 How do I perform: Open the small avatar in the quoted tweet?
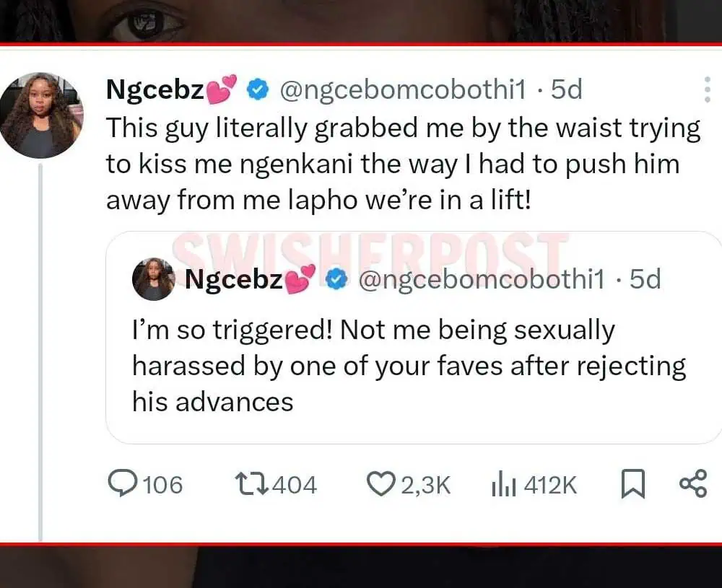pyautogui.click(x=153, y=279)
